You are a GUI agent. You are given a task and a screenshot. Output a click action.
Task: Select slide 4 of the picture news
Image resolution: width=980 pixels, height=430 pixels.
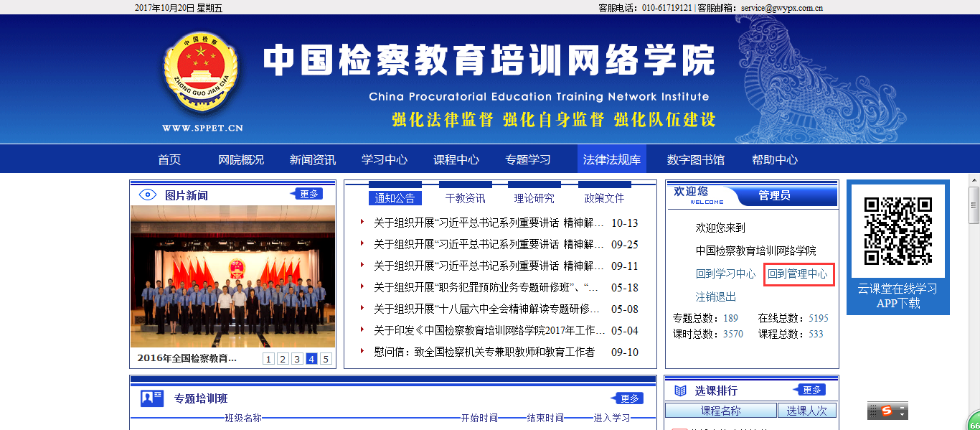[x=311, y=359]
